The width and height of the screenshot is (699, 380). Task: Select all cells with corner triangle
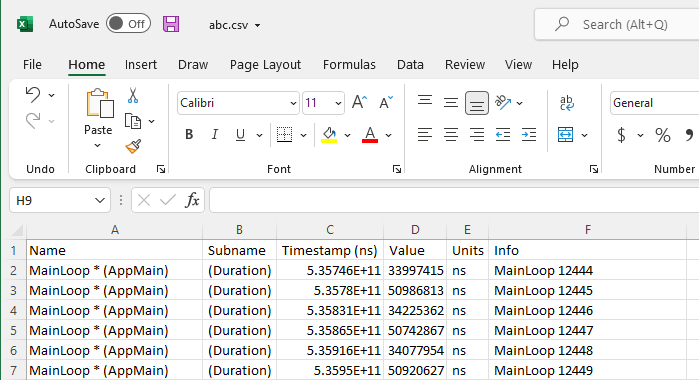(17, 230)
